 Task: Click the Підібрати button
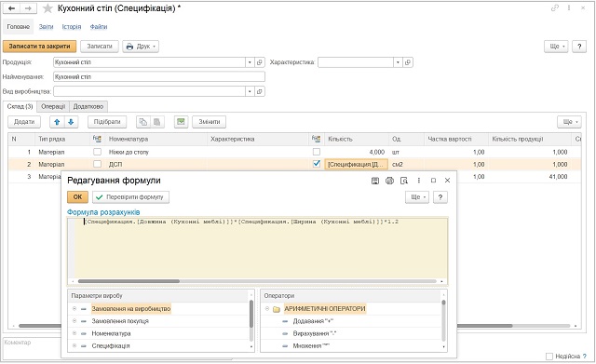click(x=107, y=122)
